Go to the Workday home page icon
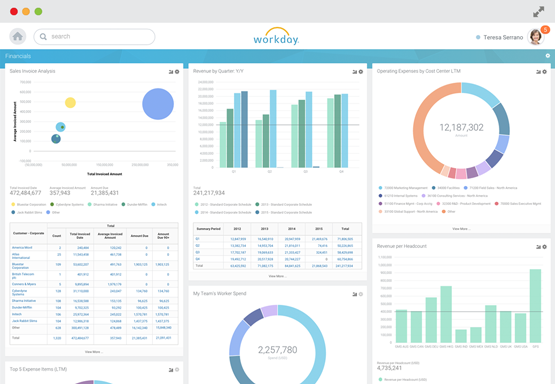This screenshot has height=384, width=555. point(17,36)
